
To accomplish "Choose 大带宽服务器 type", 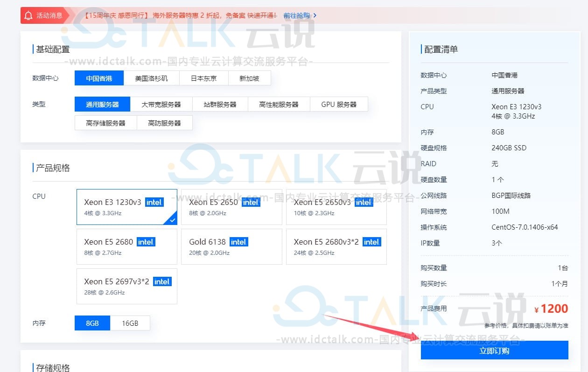I will 161,104.
